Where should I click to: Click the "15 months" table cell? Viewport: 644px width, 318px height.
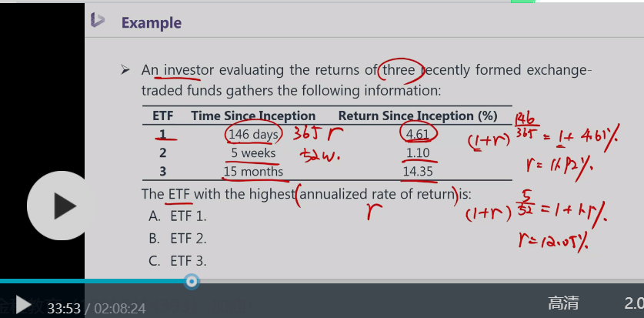[x=253, y=172]
